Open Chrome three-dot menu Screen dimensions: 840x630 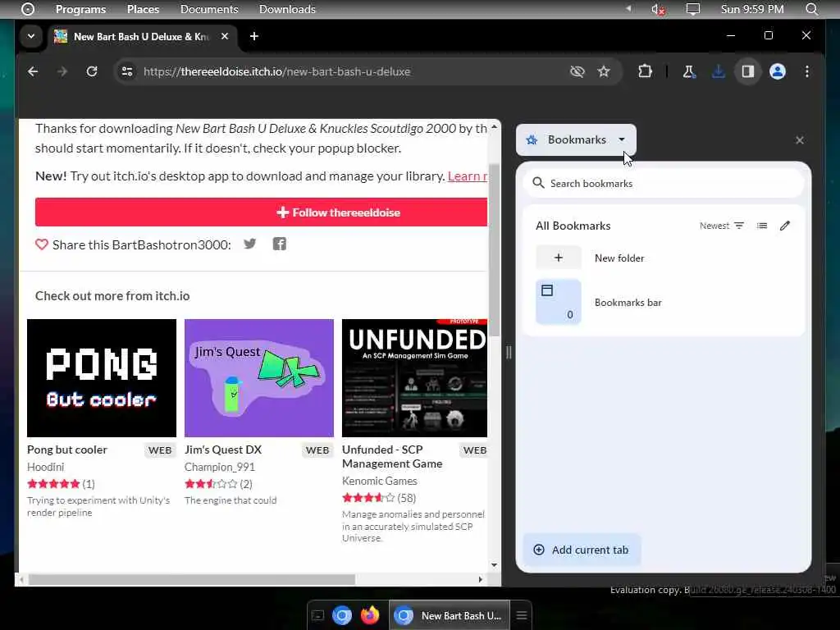point(807,71)
